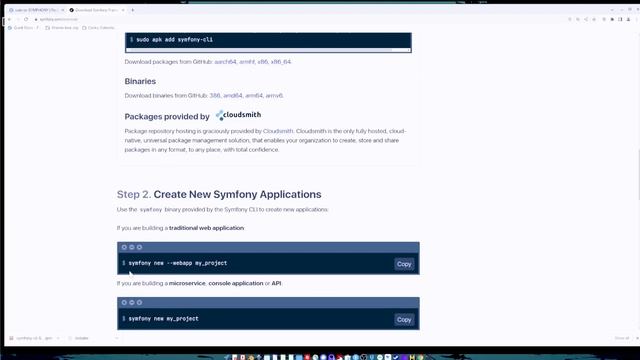Image resolution: width=640 pixels, height=360 pixels.
Task: Open the second bookmarks bar folder
Action: tap(62, 28)
